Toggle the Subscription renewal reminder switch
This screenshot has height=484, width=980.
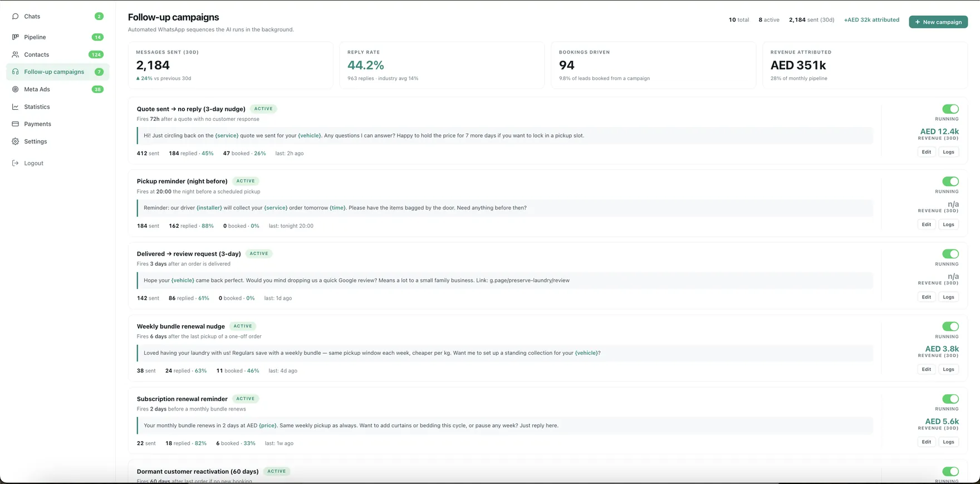[x=950, y=399]
